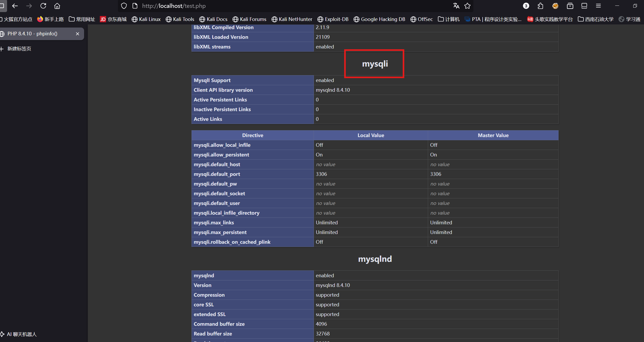Screen dimensions: 644x342
Task: Open the 计算机 bookmarks folder
Action: pyautogui.click(x=449, y=19)
